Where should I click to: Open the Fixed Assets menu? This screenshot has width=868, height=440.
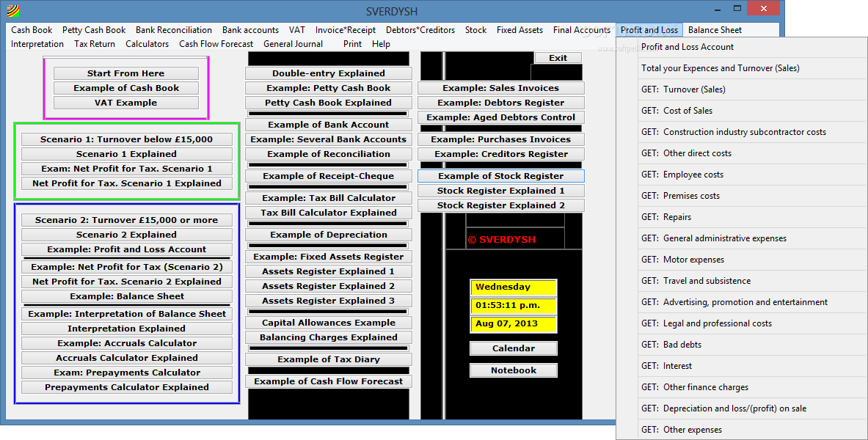click(519, 30)
